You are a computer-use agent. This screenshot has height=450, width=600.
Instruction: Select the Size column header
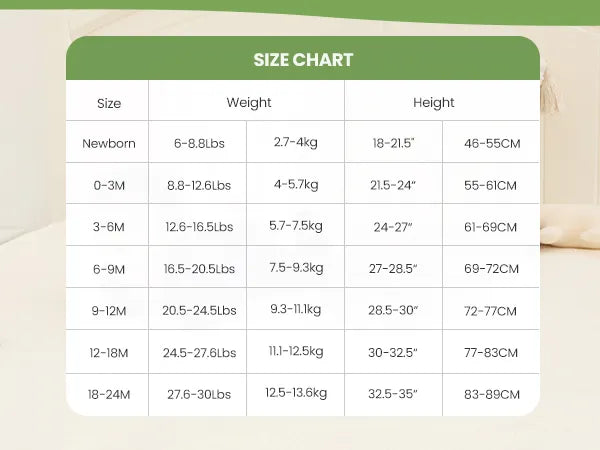(x=109, y=102)
